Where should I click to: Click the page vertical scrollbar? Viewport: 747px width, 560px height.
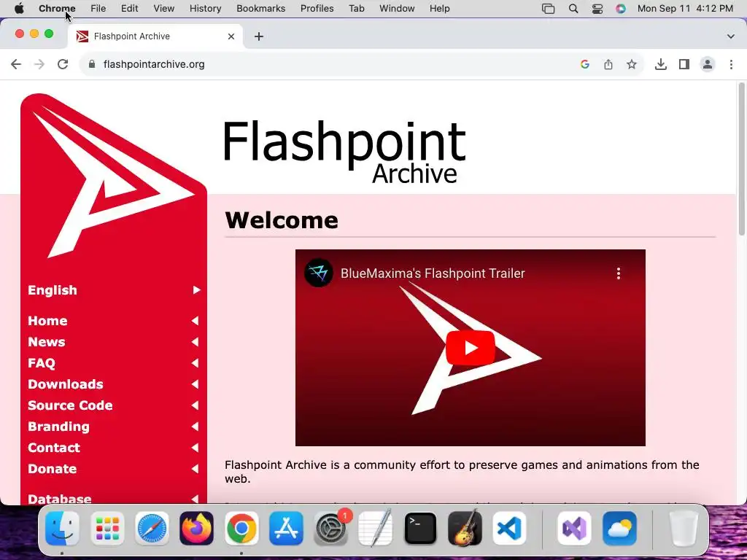pyautogui.click(x=741, y=159)
